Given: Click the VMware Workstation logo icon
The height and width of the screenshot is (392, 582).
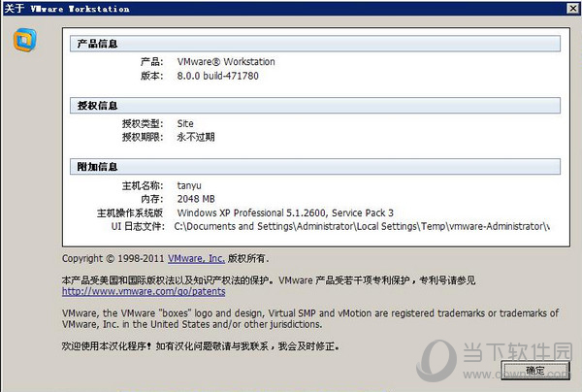Looking at the screenshot, I should [x=25, y=40].
